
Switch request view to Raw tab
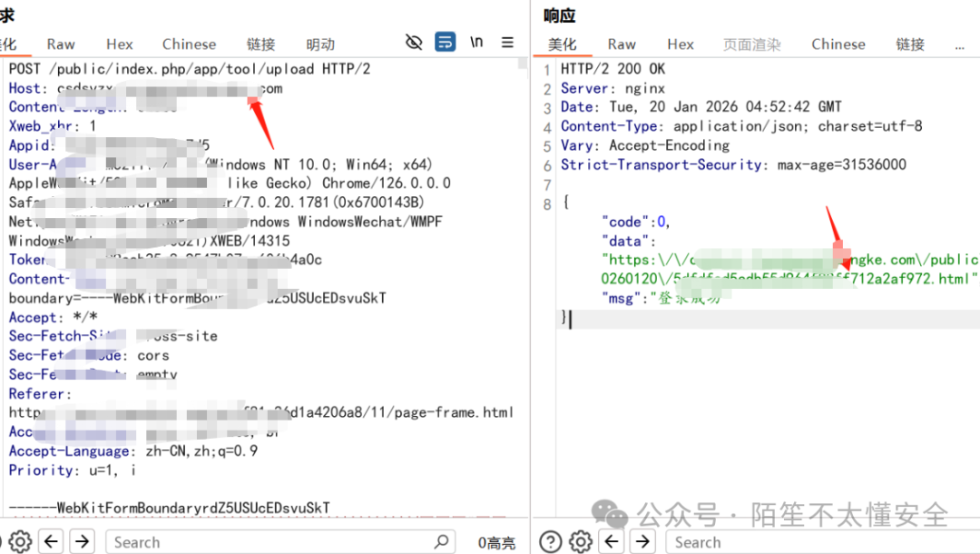61,45
